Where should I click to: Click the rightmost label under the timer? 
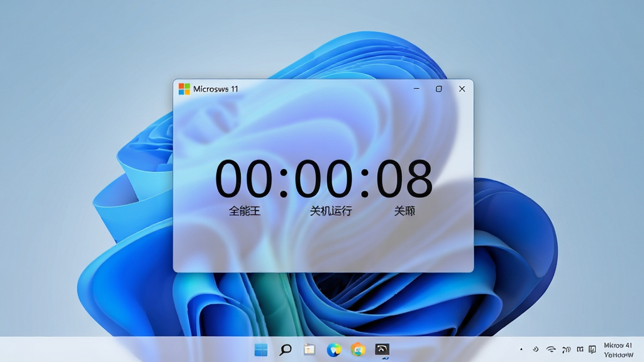coord(404,211)
